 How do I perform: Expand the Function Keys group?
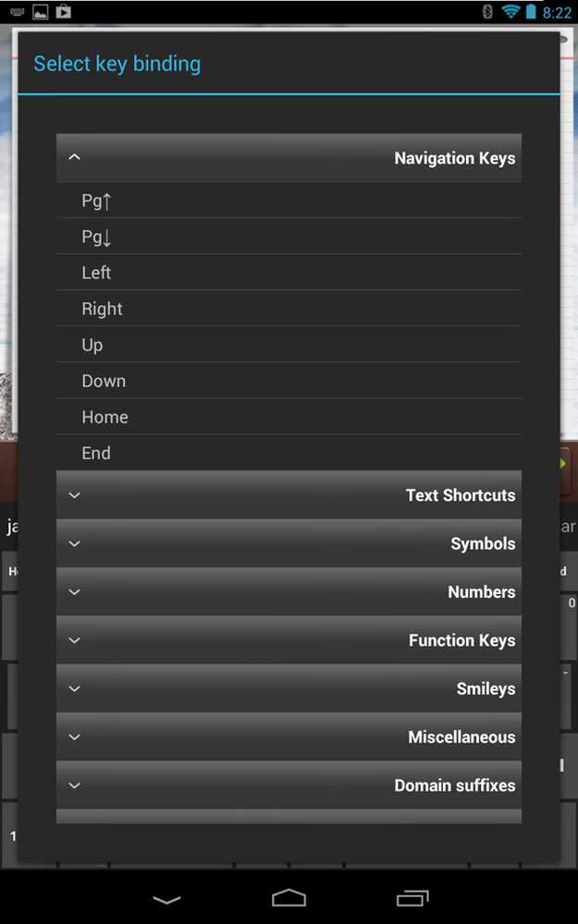tap(289, 639)
